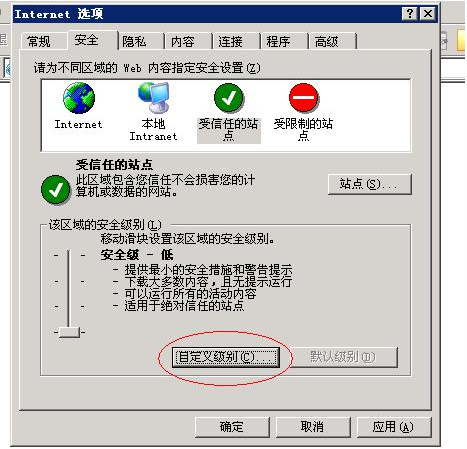Click the large green checkmark beside zone description

pyautogui.click(x=56, y=190)
